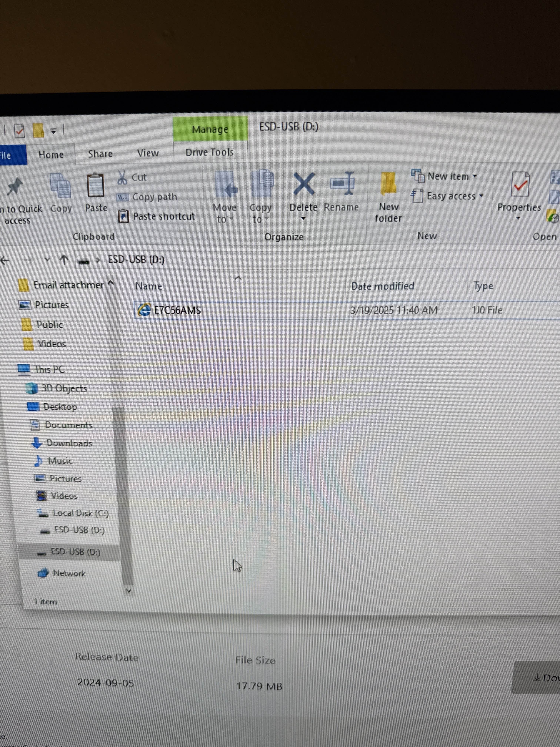Open Downloads in navigation pane
The height and width of the screenshot is (747, 560).
pyautogui.click(x=61, y=443)
